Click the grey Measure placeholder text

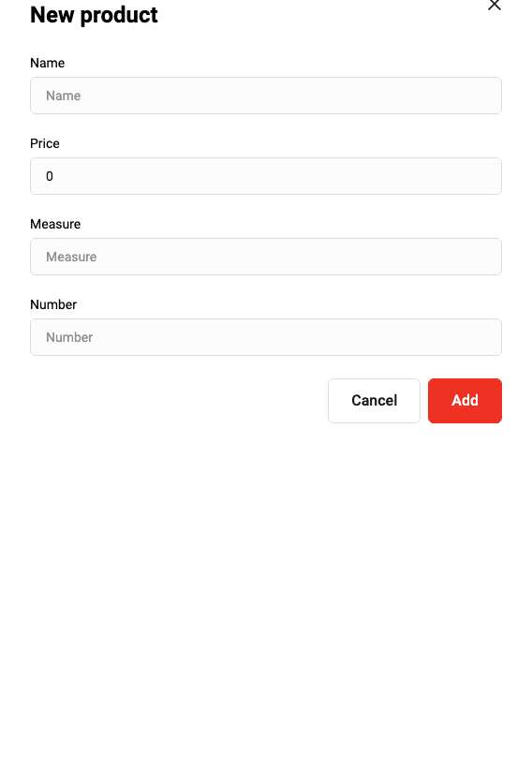click(71, 257)
